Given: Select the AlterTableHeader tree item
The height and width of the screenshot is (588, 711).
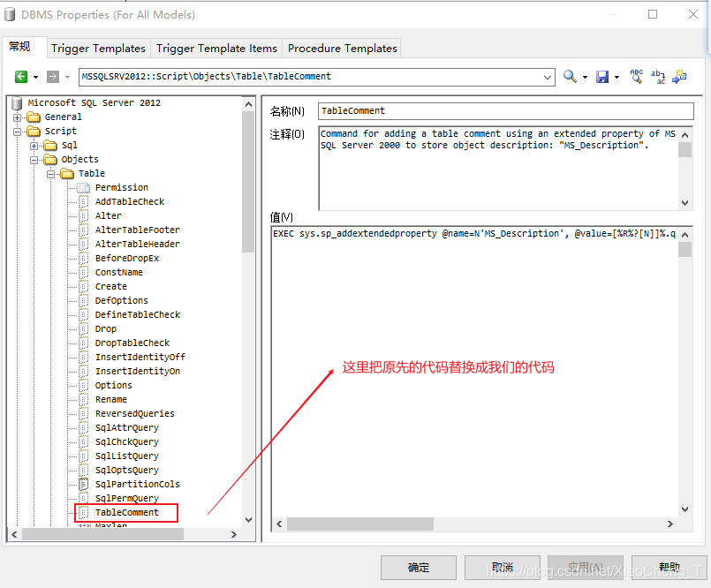Looking at the screenshot, I should coord(138,244).
